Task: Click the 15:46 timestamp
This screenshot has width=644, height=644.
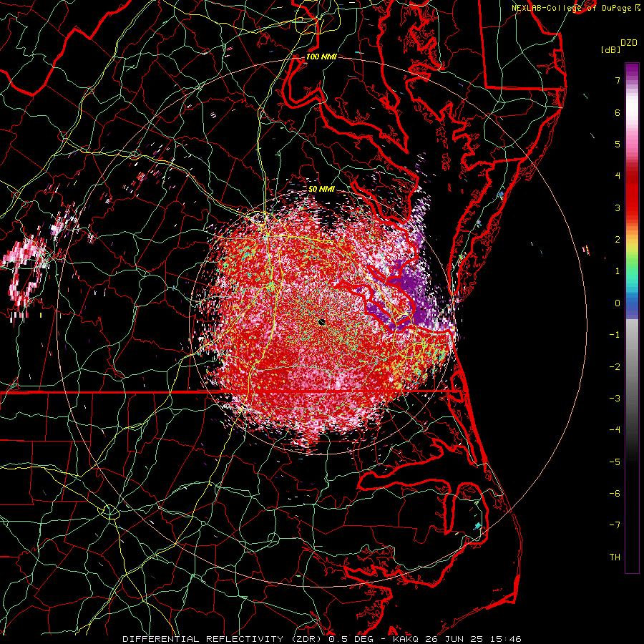Action: pyautogui.click(x=507, y=639)
